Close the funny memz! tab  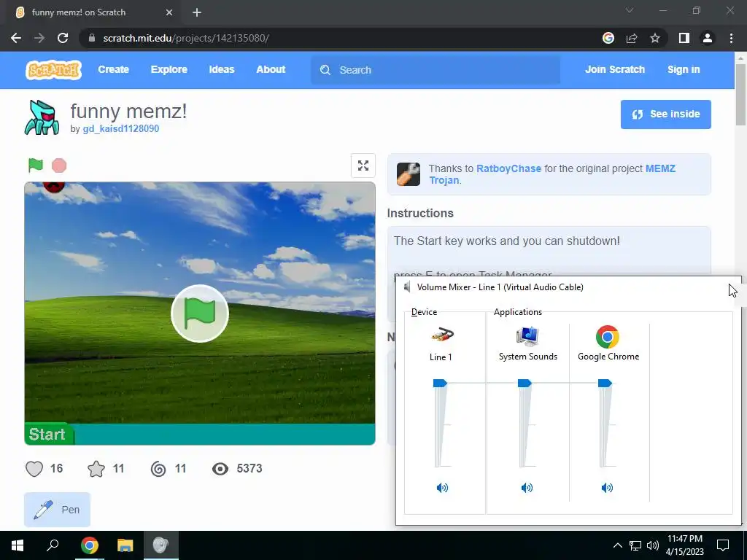coord(169,12)
